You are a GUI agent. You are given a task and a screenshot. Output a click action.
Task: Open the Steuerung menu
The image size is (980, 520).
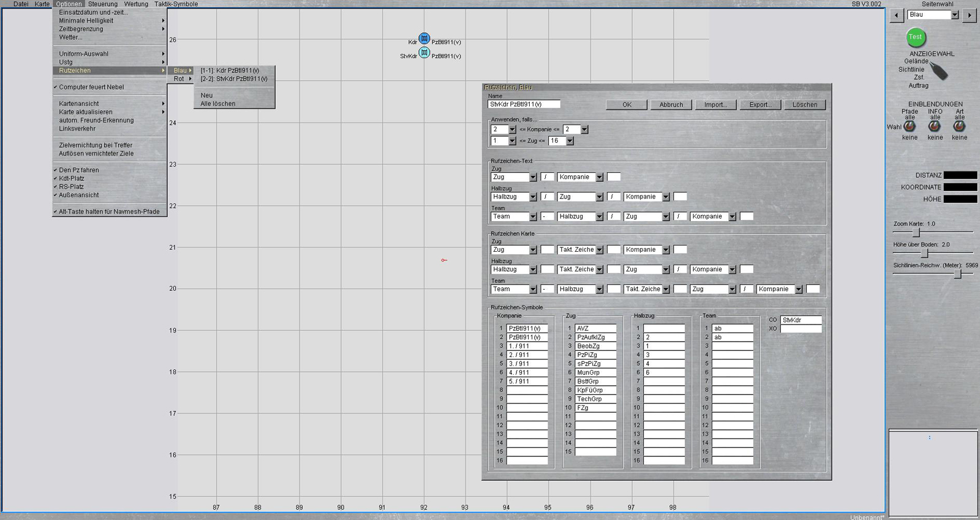(102, 4)
